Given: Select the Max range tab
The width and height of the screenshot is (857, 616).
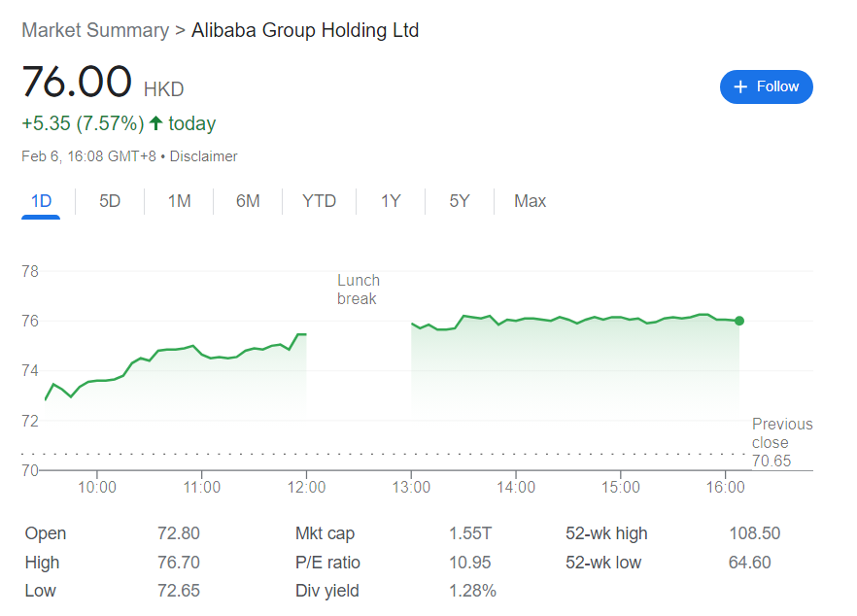Looking at the screenshot, I should pyautogui.click(x=531, y=201).
